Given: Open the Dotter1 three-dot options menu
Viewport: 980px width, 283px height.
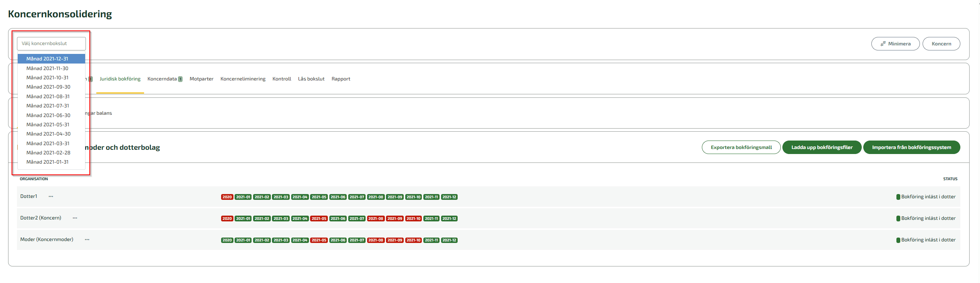Looking at the screenshot, I should (51, 196).
